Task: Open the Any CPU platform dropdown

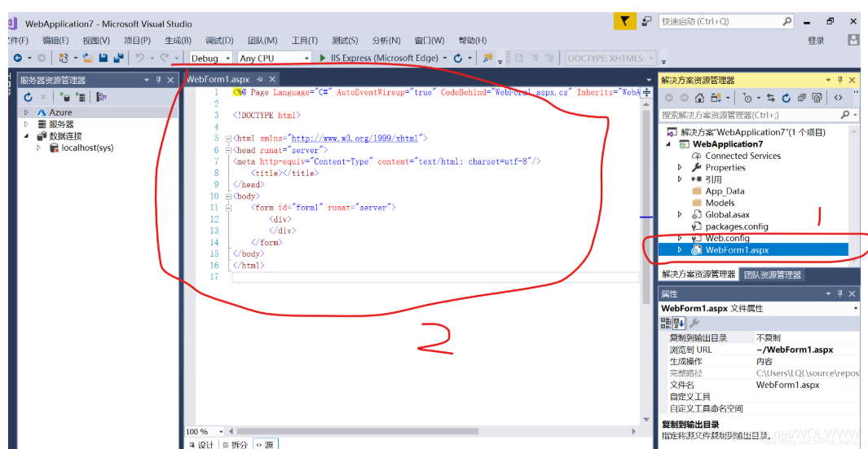Action: 275,58
